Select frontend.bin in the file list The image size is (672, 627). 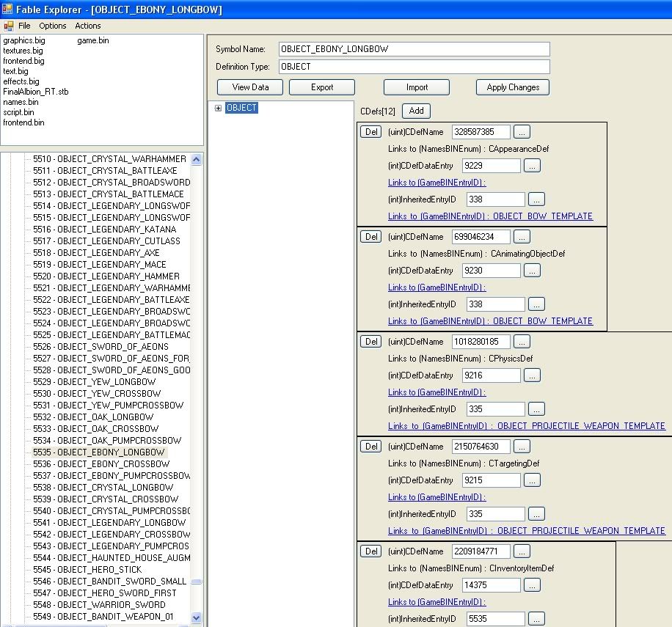pos(23,122)
